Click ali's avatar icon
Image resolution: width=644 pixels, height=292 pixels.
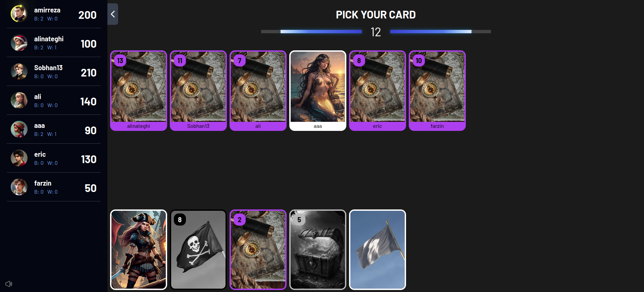pos(19,100)
